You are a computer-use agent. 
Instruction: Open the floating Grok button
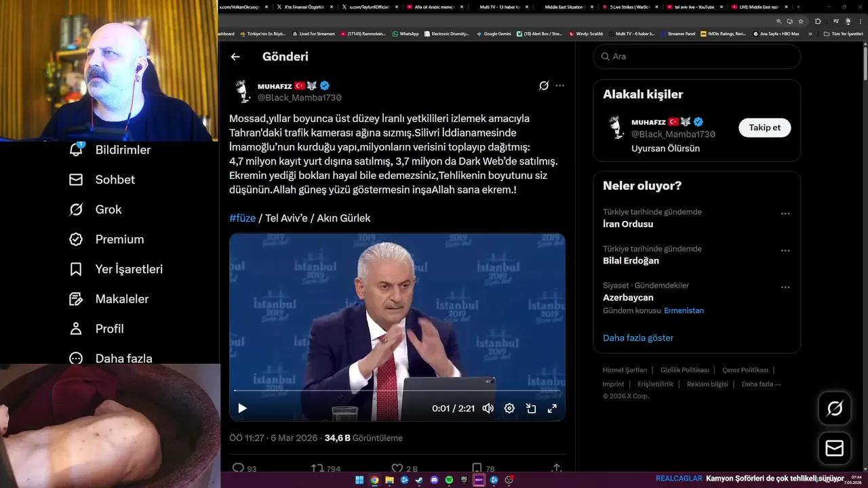(835, 408)
